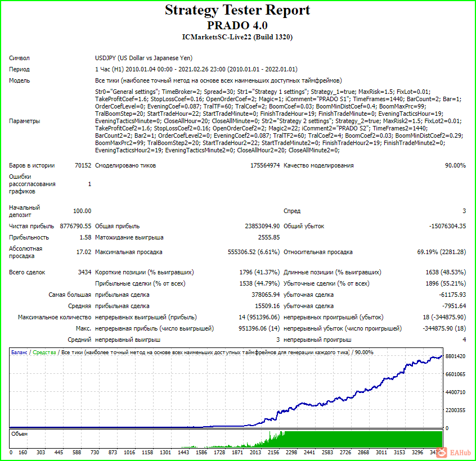Screen dimensions: 476x461
Task: Select the Прибыльность value 1.58
Action: coord(86,237)
